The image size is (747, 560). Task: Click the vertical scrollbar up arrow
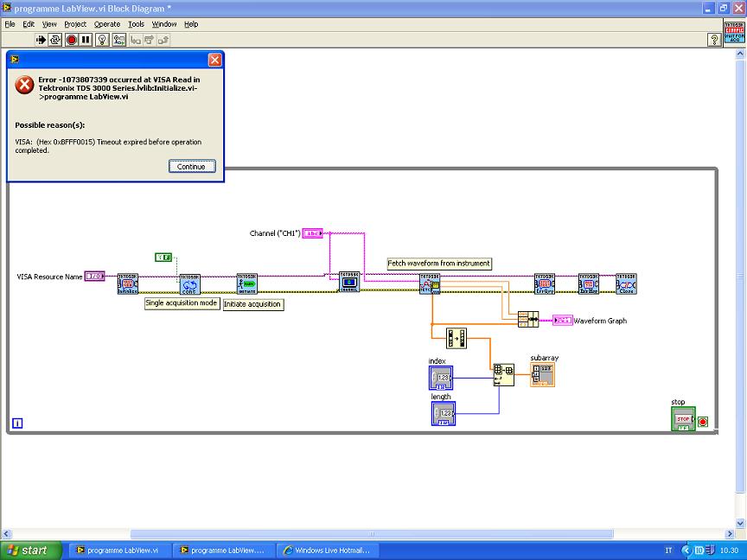741,54
